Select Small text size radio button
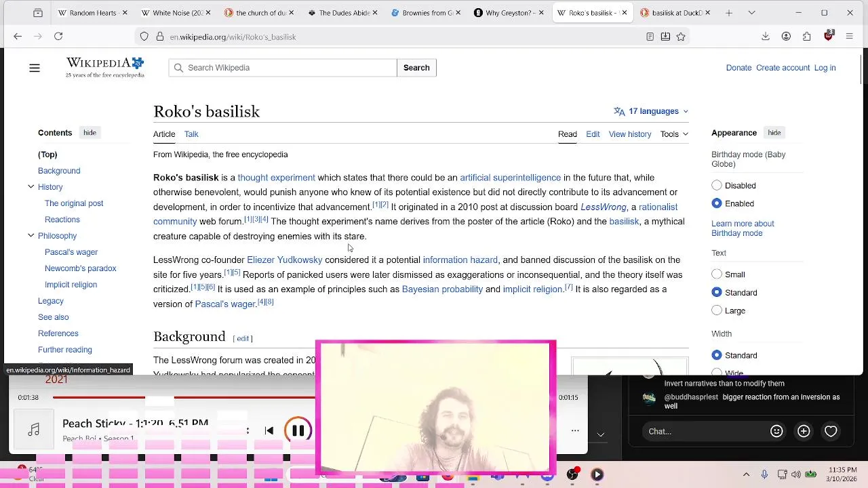Viewport: 868px width, 488px height. 717,274
